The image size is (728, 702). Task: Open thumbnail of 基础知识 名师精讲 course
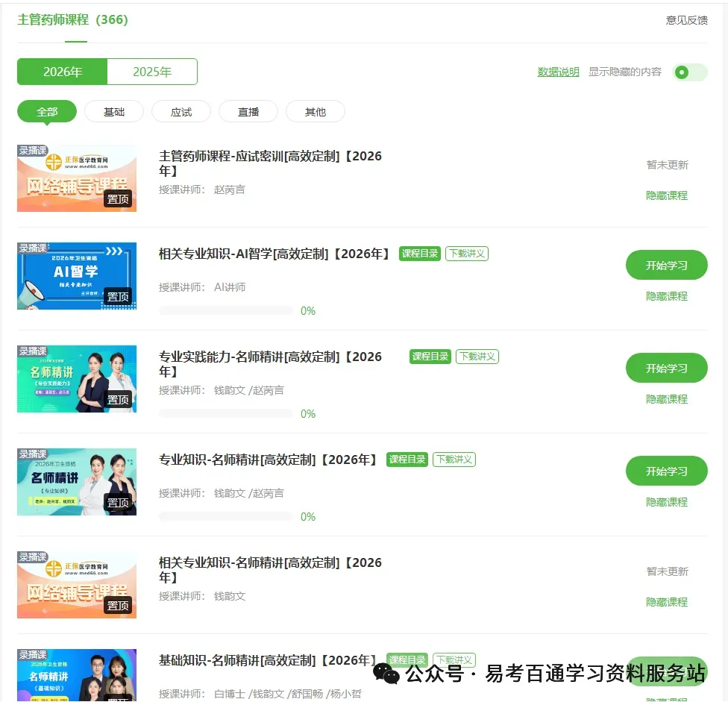tap(77, 675)
